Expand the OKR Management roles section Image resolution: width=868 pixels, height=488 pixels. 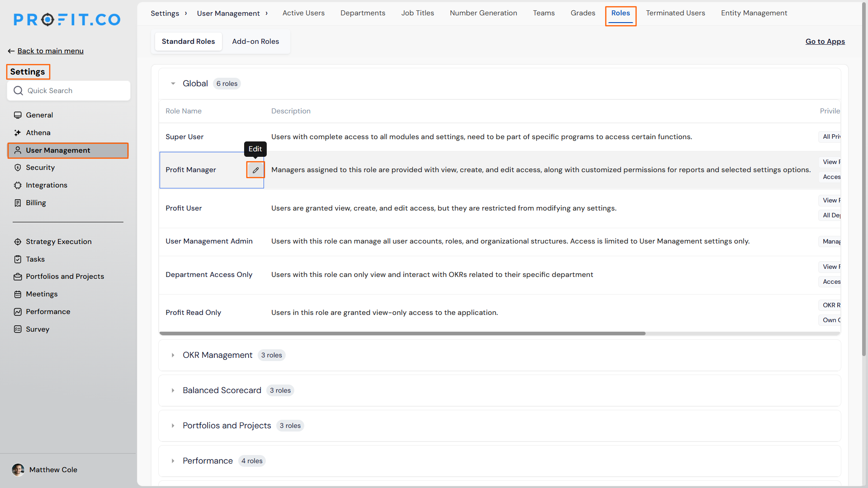click(x=173, y=355)
